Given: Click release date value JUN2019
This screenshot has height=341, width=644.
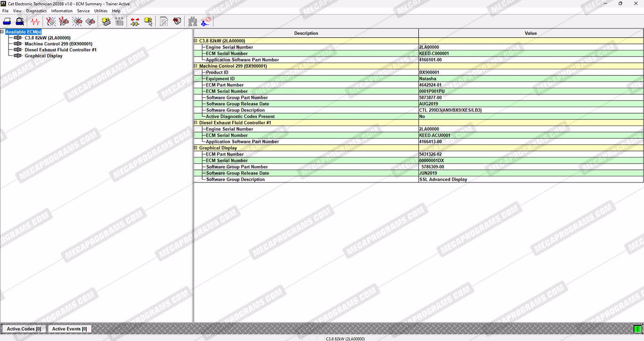Looking at the screenshot, I should [429, 173].
